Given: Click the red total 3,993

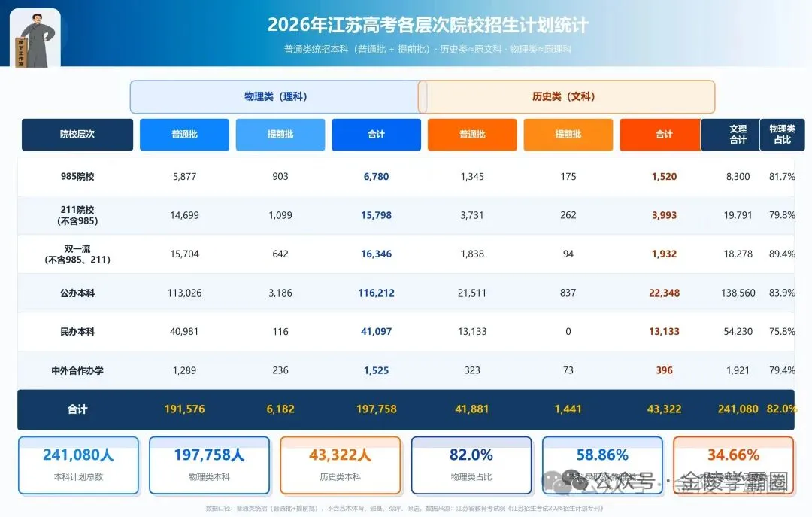Looking at the screenshot, I should coord(665,215).
